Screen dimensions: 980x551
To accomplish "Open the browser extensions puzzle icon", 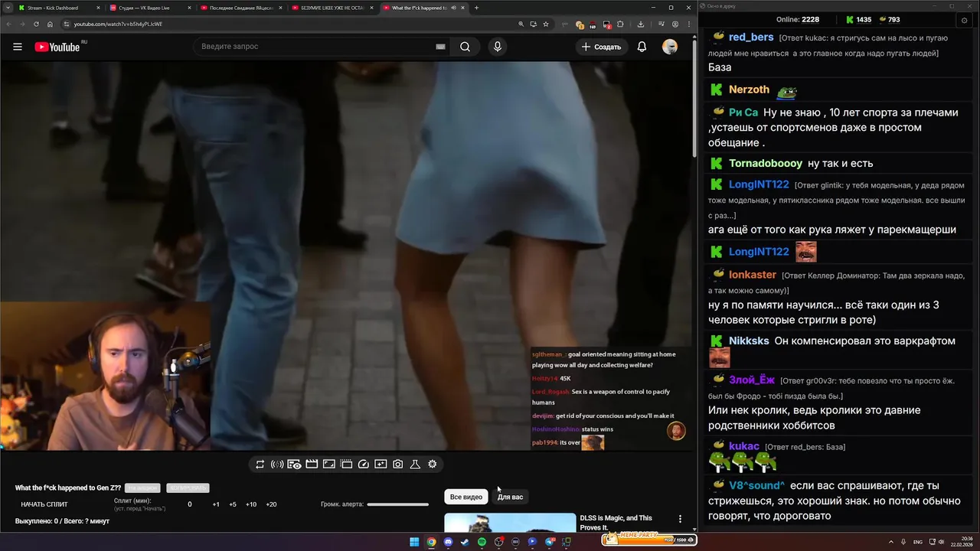I will tap(620, 24).
